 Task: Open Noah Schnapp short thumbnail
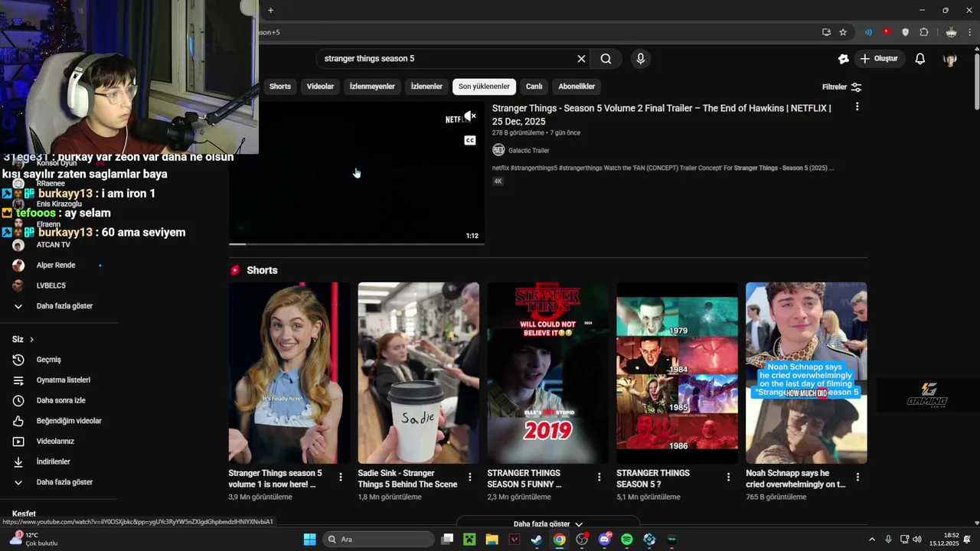click(806, 373)
